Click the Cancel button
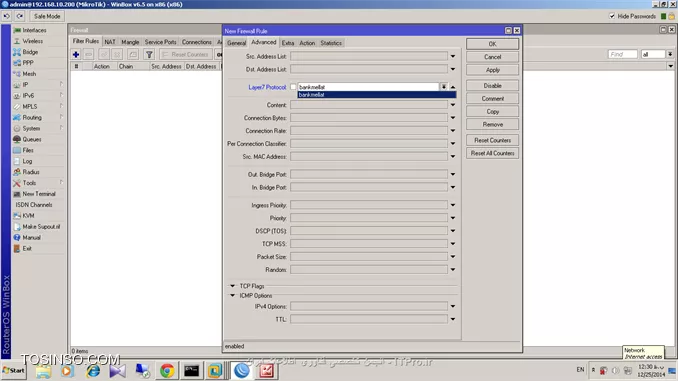The height and width of the screenshot is (381, 678). click(x=493, y=57)
